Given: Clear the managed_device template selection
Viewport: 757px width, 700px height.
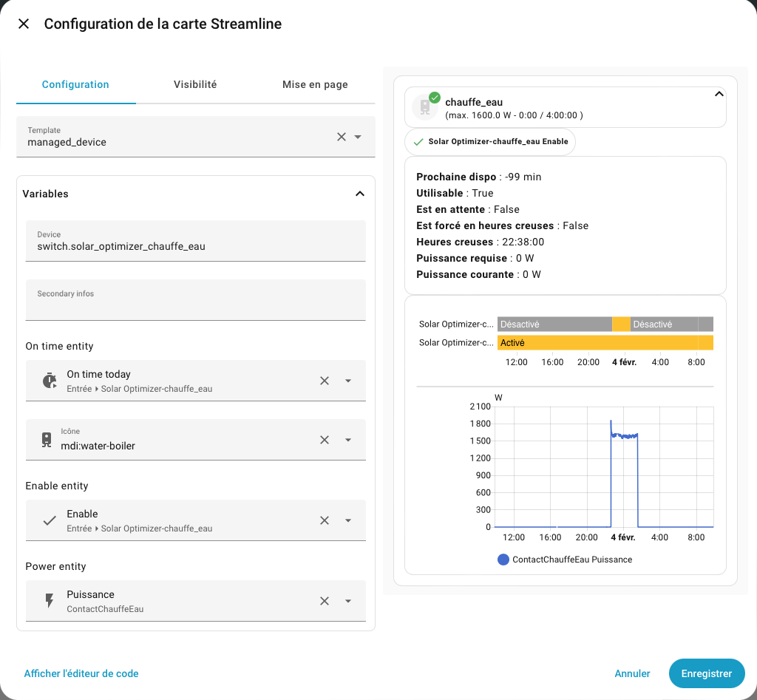Looking at the screenshot, I should pos(341,137).
